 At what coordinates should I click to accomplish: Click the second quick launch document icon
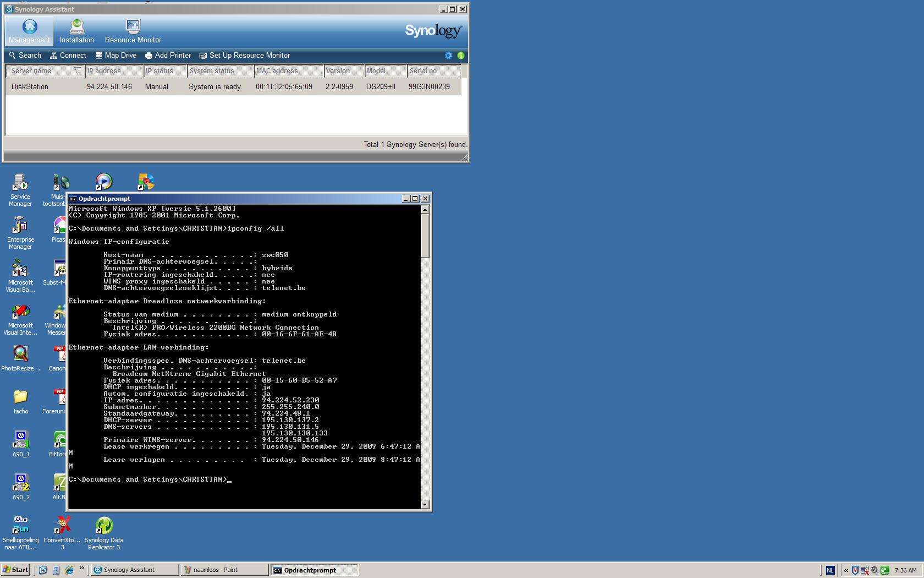pos(56,570)
